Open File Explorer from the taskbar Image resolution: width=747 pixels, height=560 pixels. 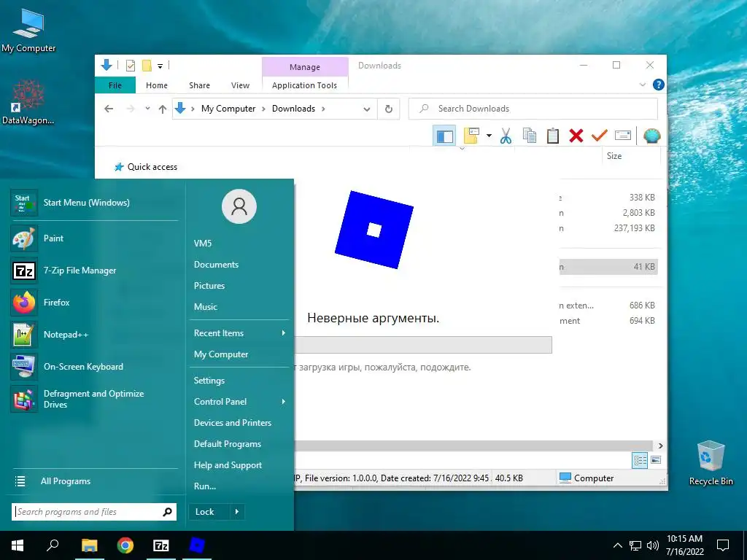(x=89, y=545)
